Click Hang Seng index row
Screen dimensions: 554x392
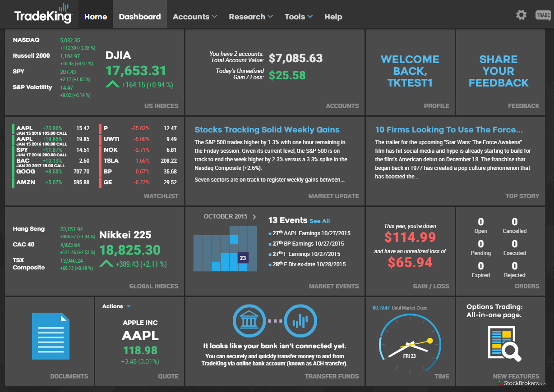[55, 232]
